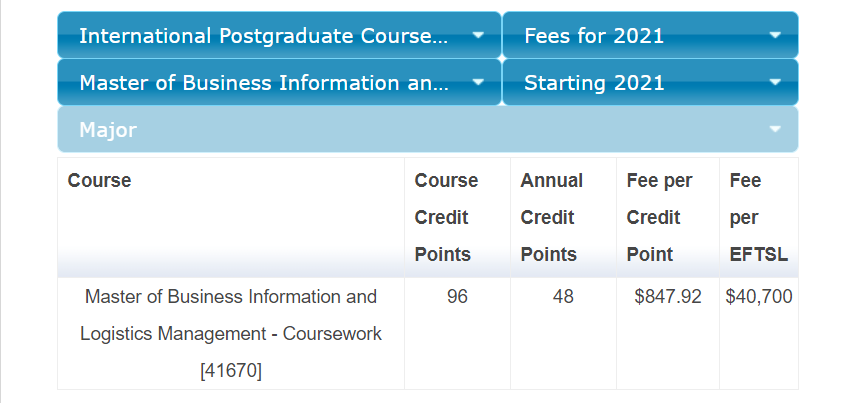The image size is (853, 403).
Task: Open the Major dropdown
Action: point(428,129)
